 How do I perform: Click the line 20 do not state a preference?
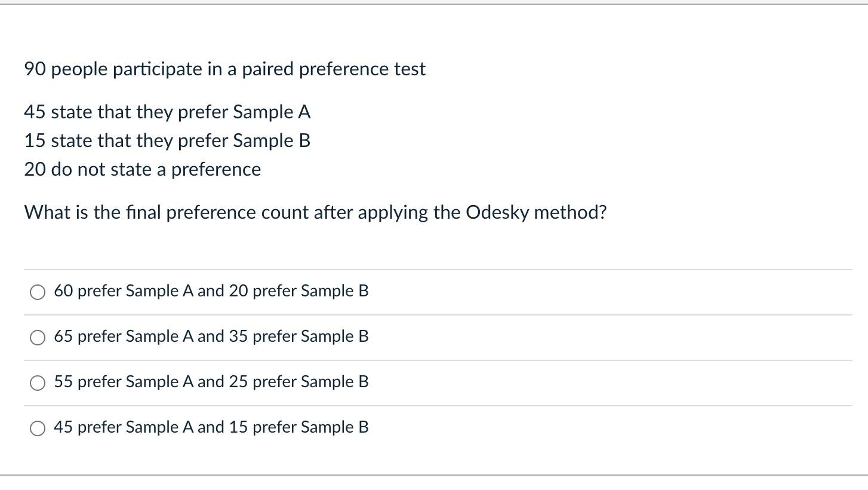(142, 169)
